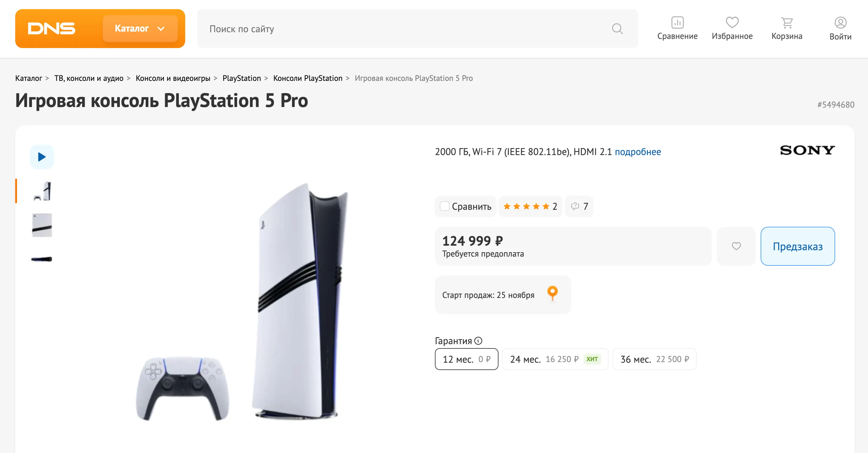
Task: Play the product video thumbnail
Action: (42, 157)
